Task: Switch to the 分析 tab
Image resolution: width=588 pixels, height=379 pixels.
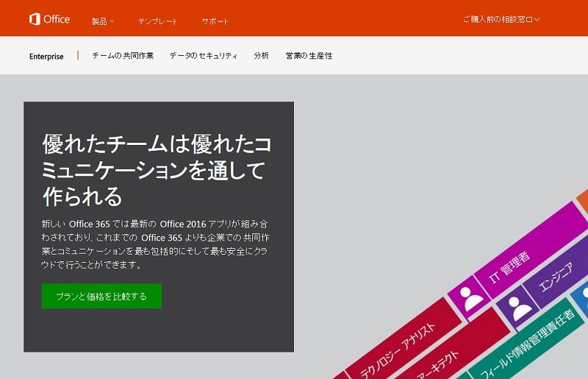Action: coord(261,56)
